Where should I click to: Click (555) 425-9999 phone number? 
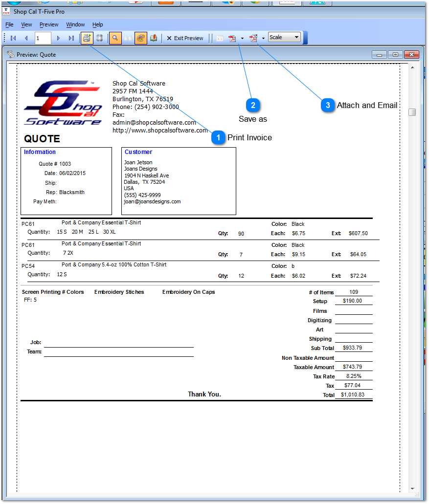pyautogui.click(x=142, y=195)
